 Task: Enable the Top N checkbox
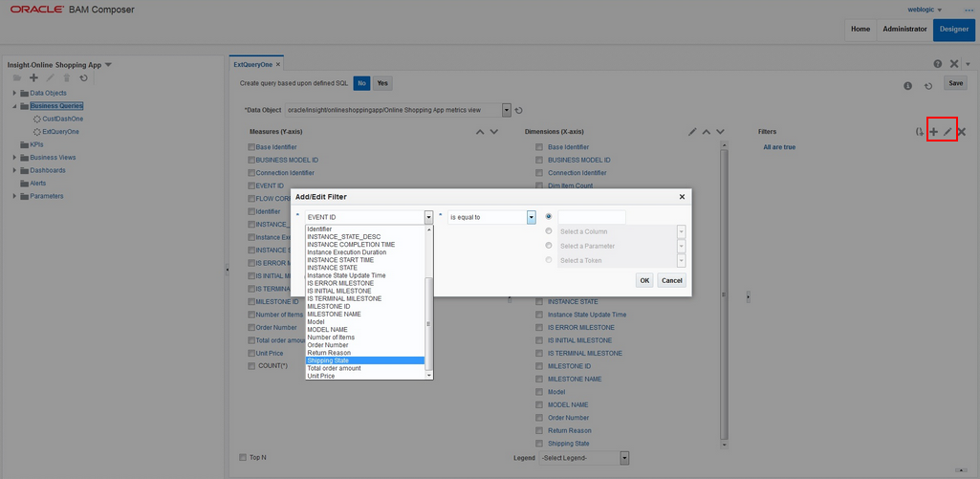[243, 458]
